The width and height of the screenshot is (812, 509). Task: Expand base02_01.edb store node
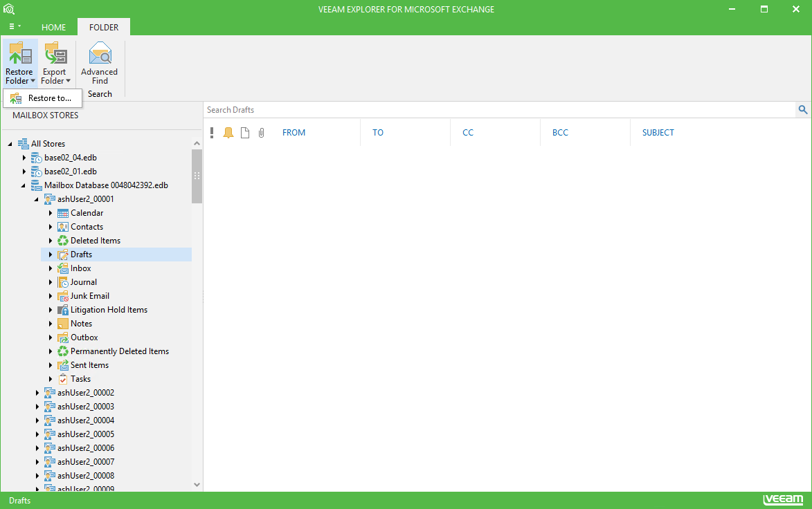24,172
